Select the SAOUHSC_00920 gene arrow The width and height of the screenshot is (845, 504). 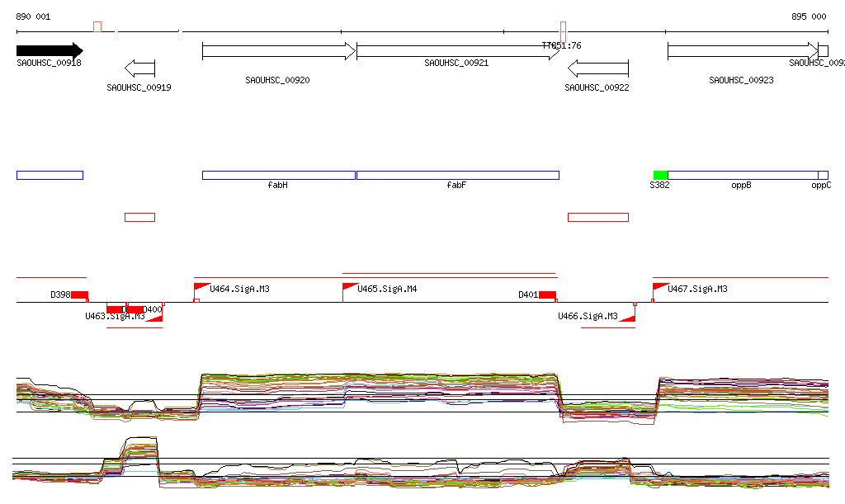point(279,51)
